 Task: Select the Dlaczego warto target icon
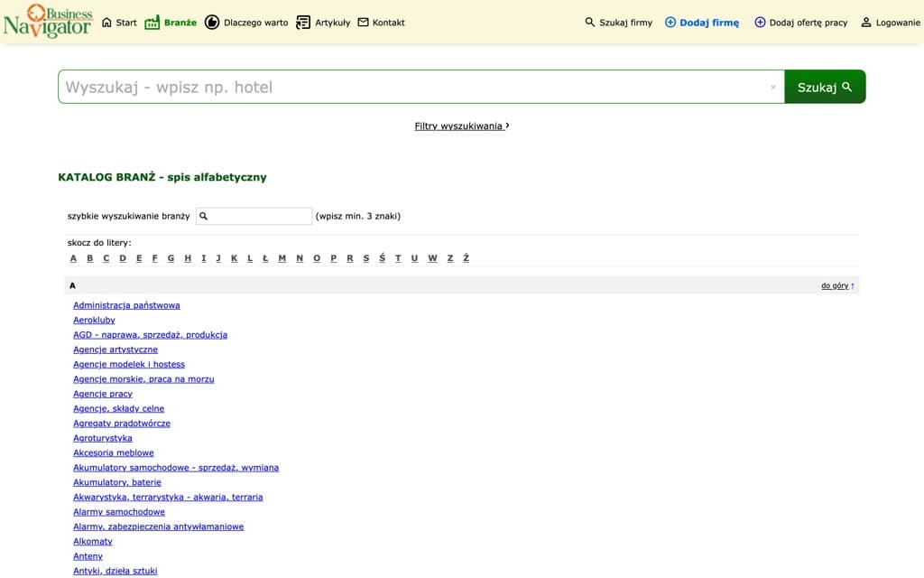click(212, 22)
